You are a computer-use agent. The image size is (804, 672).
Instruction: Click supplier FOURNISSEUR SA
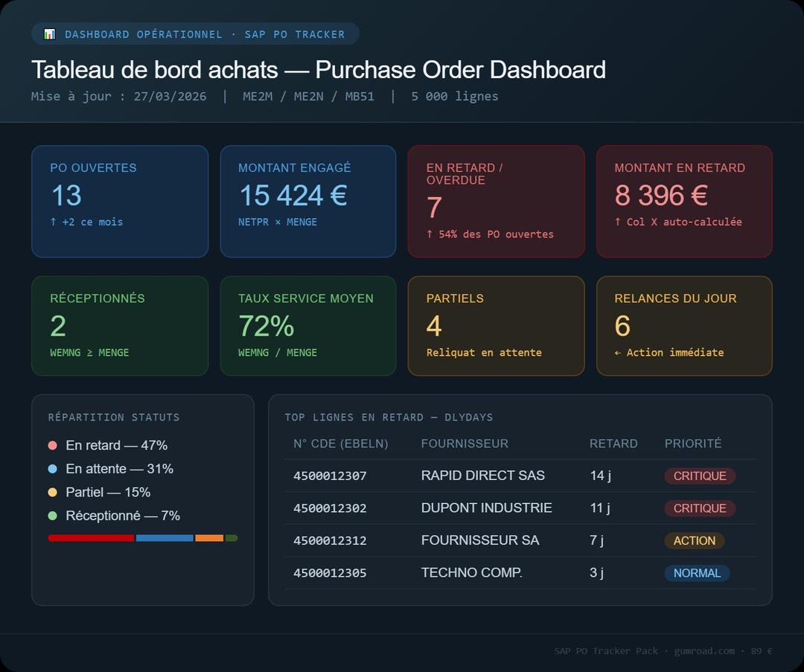(480, 540)
